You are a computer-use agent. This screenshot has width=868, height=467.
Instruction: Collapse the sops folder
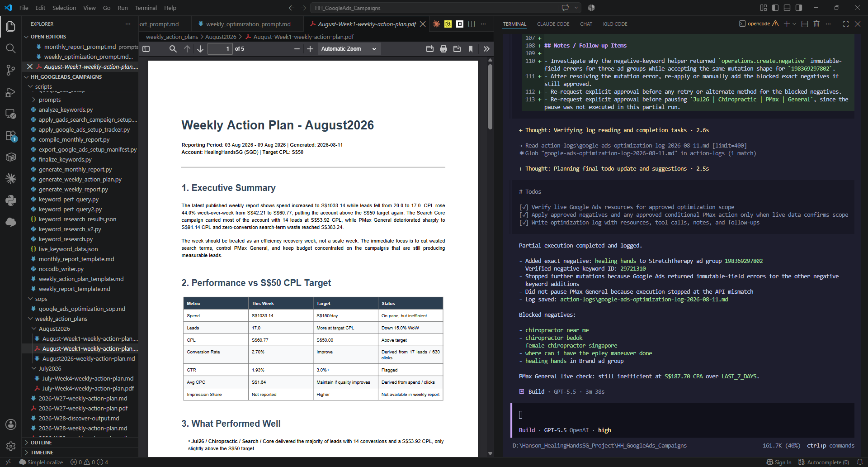pyautogui.click(x=41, y=299)
